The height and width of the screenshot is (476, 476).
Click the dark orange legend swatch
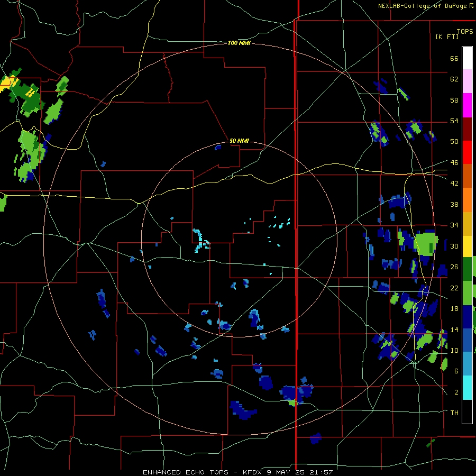click(x=467, y=176)
